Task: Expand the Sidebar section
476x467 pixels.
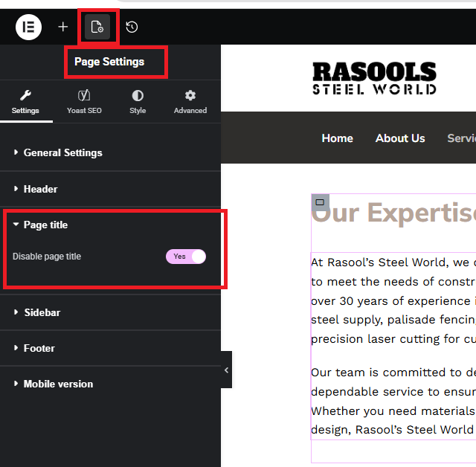Action: pos(110,312)
